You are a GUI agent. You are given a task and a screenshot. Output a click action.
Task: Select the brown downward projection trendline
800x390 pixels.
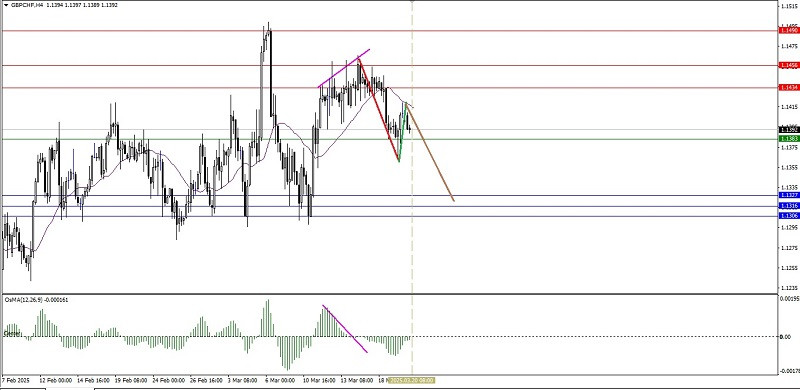[x=430, y=153]
